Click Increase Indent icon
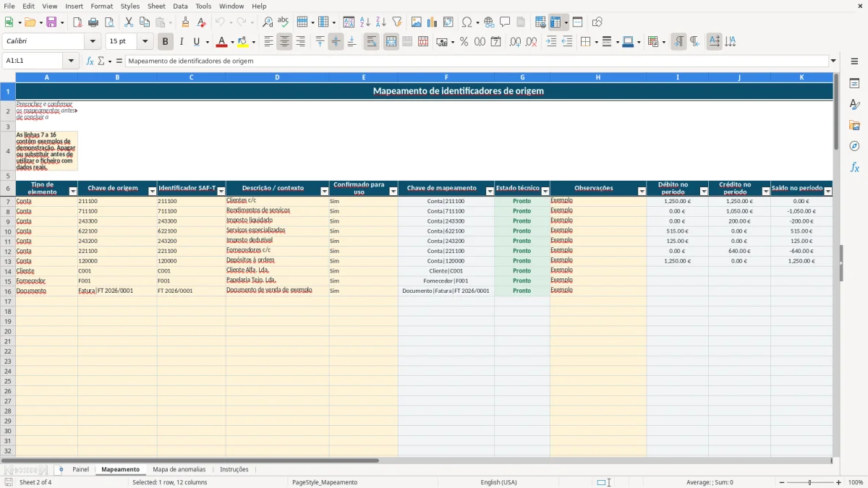This screenshot has height=488, width=868. [551, 42]
